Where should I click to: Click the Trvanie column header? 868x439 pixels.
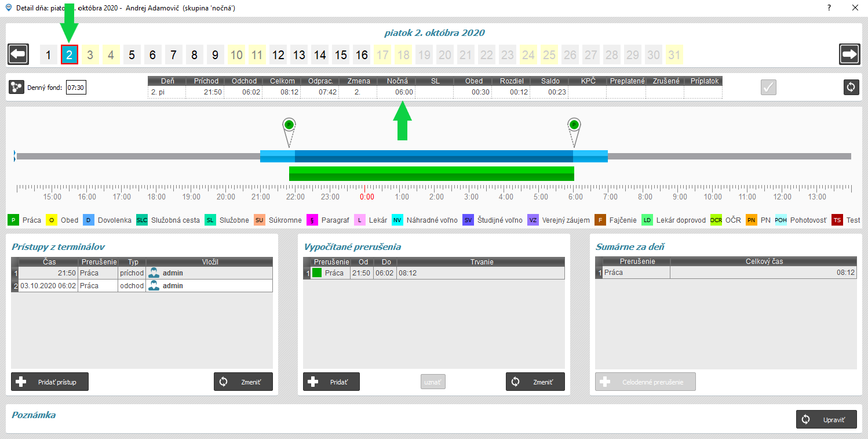coord(481,262)
